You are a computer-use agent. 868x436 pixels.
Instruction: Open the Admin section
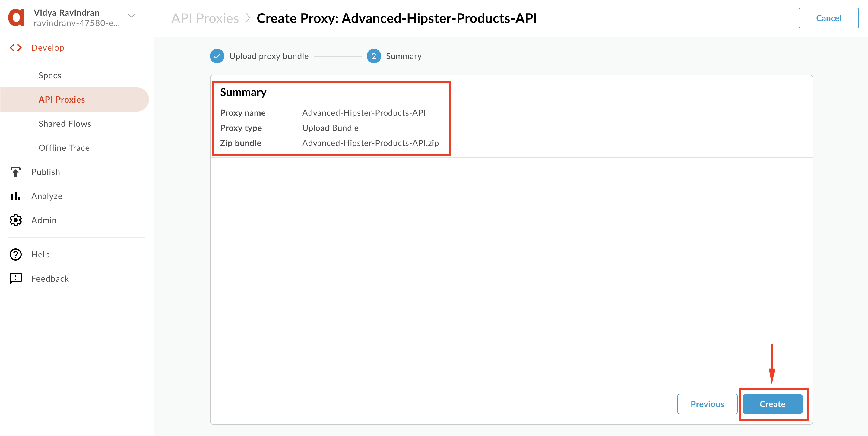(x=44, y=220)
